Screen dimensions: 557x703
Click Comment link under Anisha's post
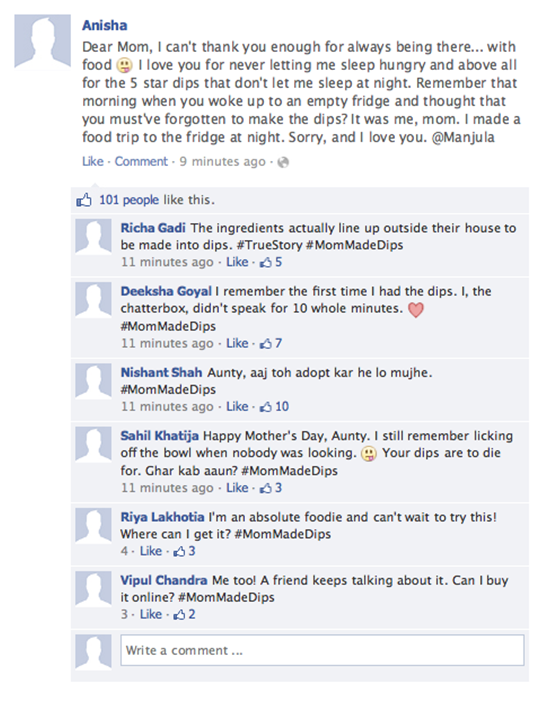click(x=141, y=161)
